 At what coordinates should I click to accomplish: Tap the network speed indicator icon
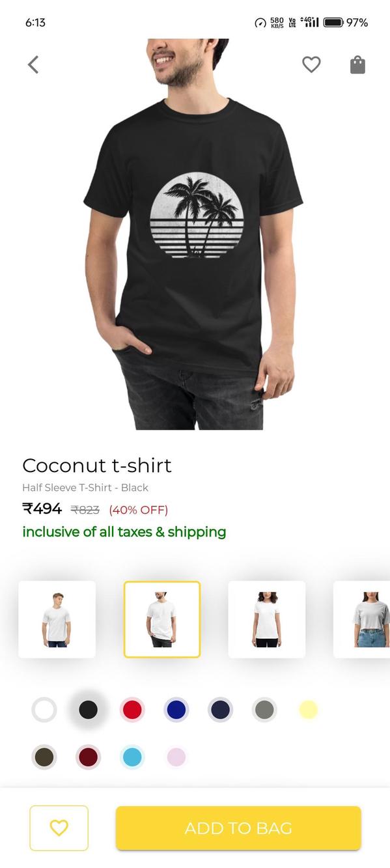260,23
